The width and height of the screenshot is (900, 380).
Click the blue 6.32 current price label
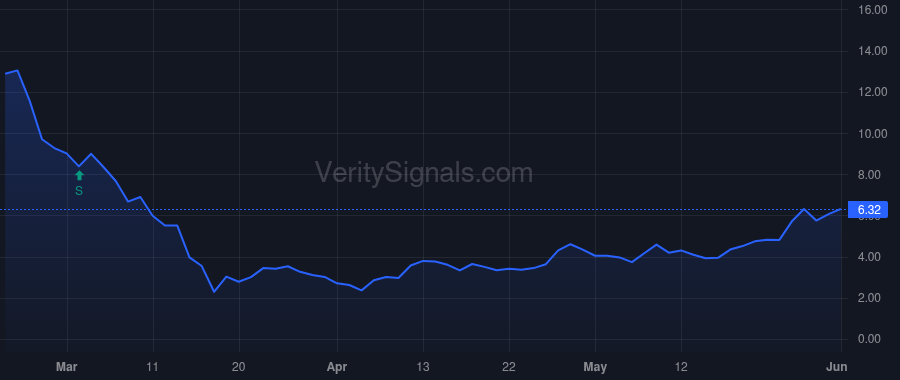click(868, 210)
